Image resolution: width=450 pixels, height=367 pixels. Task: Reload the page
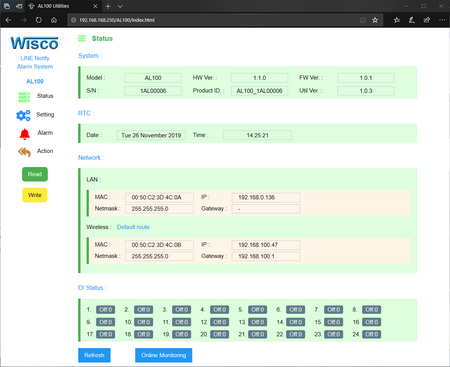coord(39,20)
